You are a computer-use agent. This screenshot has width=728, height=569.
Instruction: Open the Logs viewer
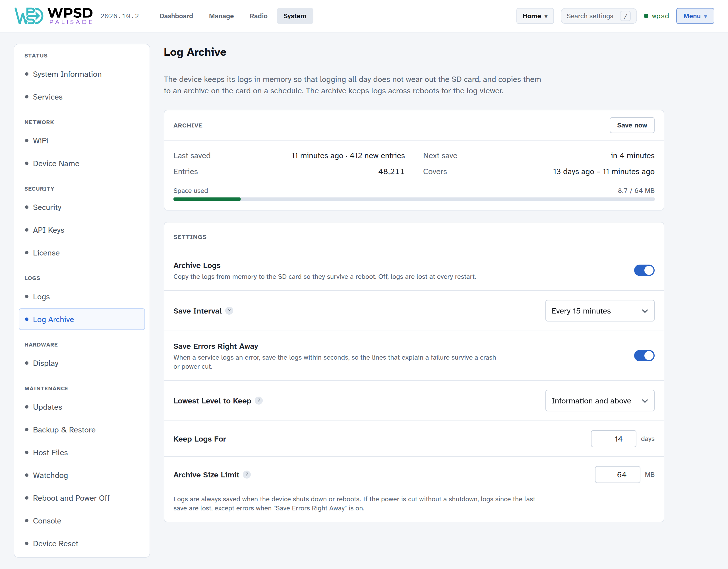pyautogui.click(x=82, y=296)
